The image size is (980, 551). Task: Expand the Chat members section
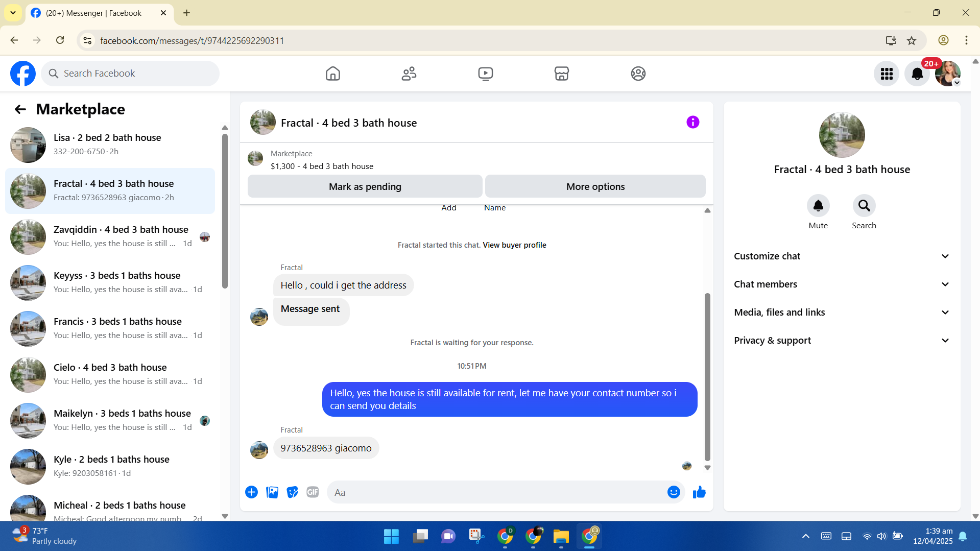point(842,284)
